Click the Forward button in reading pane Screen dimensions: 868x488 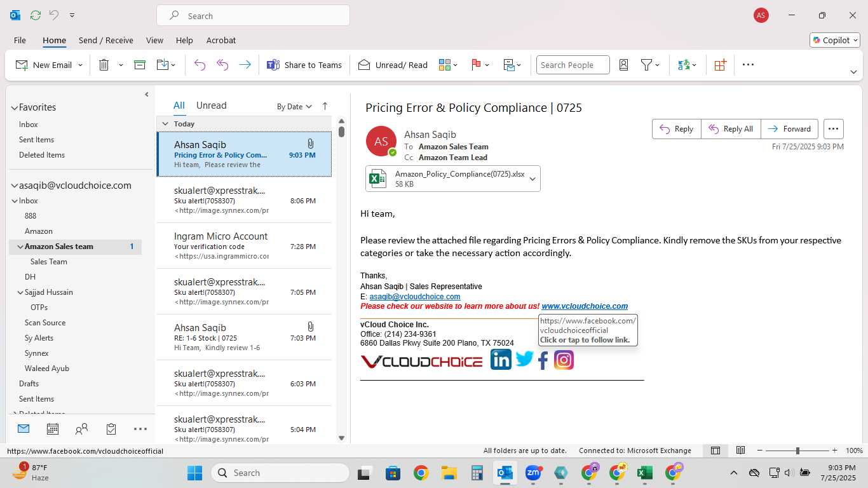790,129
